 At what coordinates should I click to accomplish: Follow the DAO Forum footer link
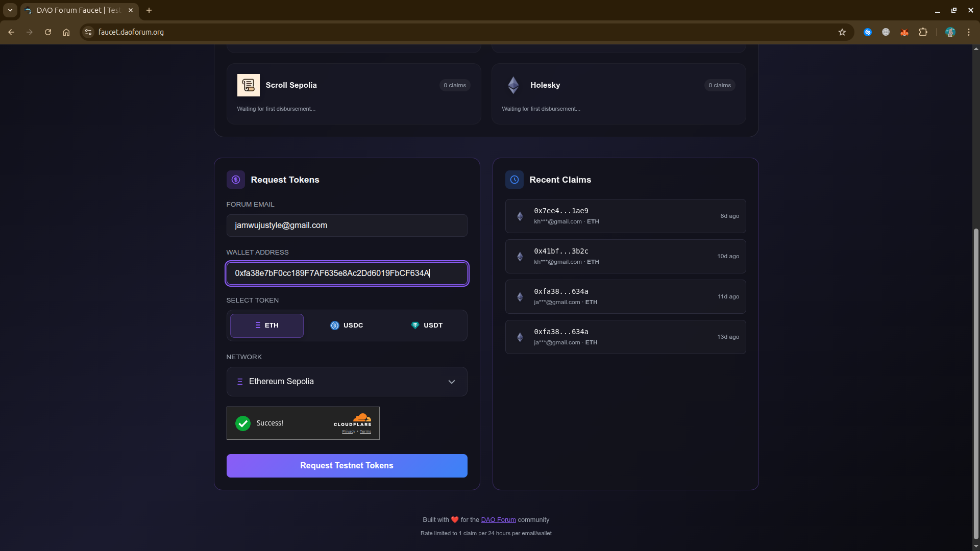[498, 520]
